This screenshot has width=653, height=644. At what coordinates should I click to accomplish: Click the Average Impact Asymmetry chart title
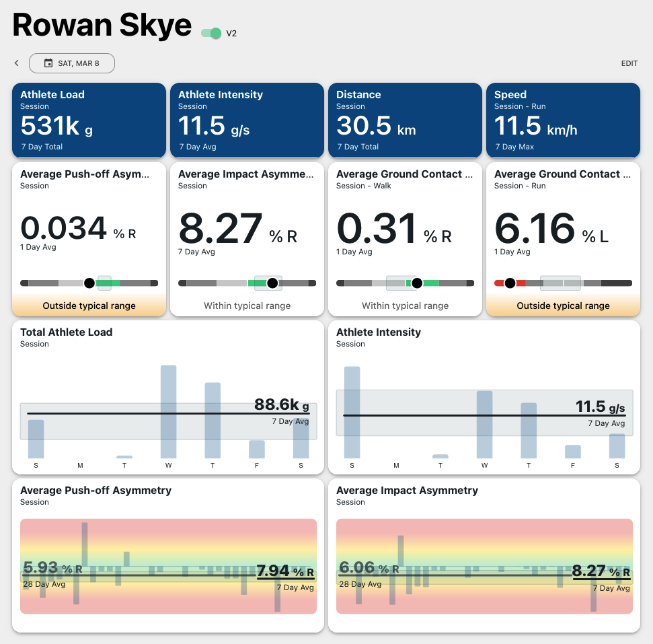click(x=408, y=490)
